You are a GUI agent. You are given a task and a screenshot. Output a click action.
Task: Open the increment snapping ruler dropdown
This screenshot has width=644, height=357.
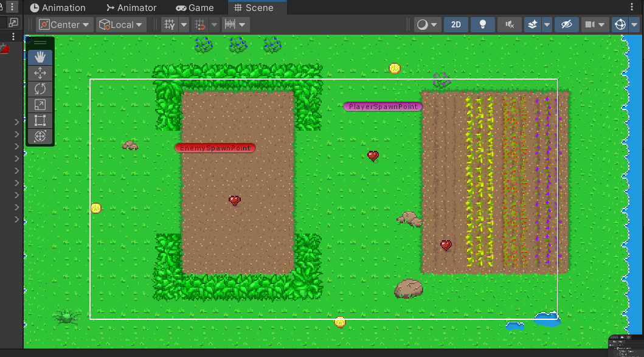click(x=235, y=25)
